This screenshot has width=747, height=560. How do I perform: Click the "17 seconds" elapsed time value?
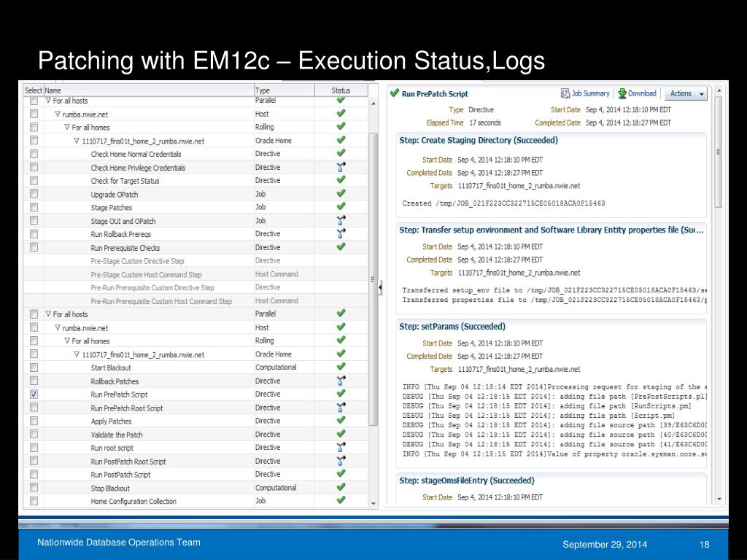pos(485,122)
